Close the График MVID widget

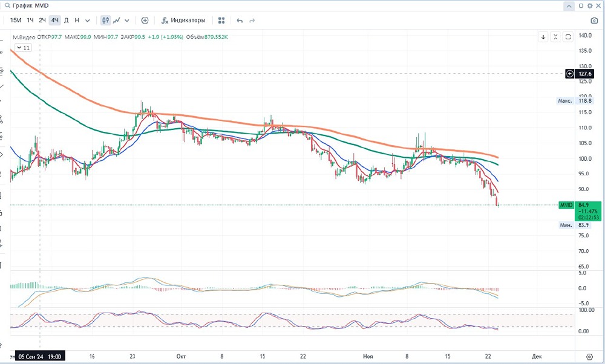pyautogui.click(x=598, y=6)
